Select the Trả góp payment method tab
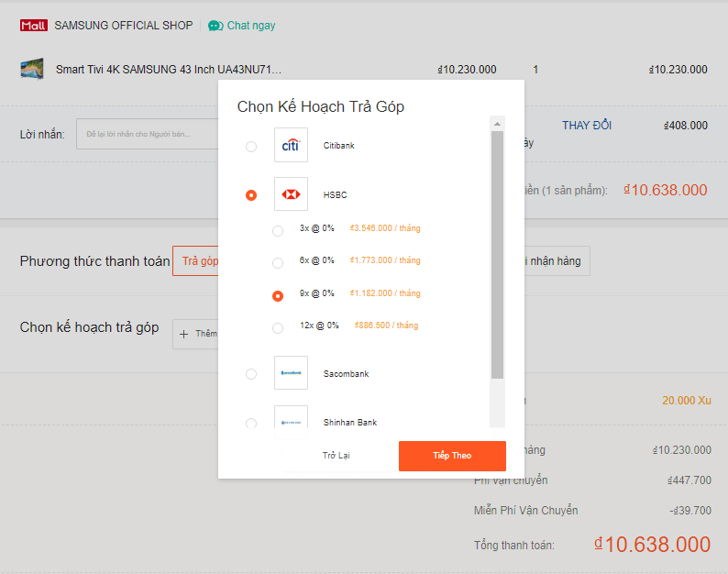 point(196,261)
